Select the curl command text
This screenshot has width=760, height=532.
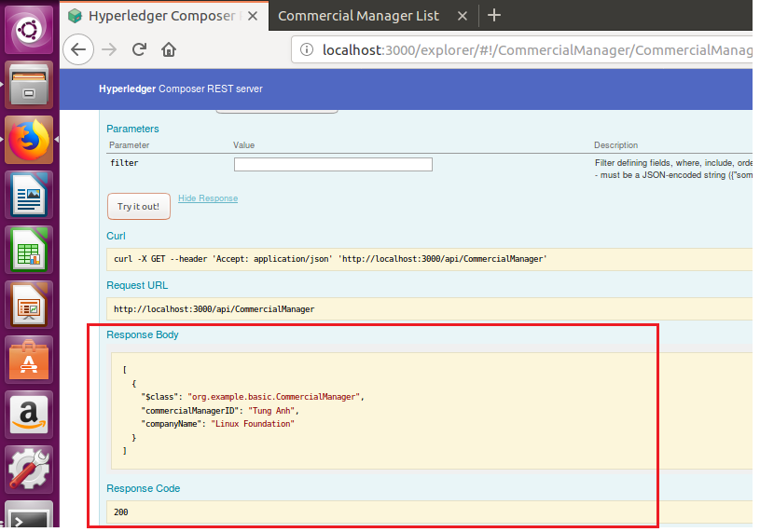click(x=330, y=259)
